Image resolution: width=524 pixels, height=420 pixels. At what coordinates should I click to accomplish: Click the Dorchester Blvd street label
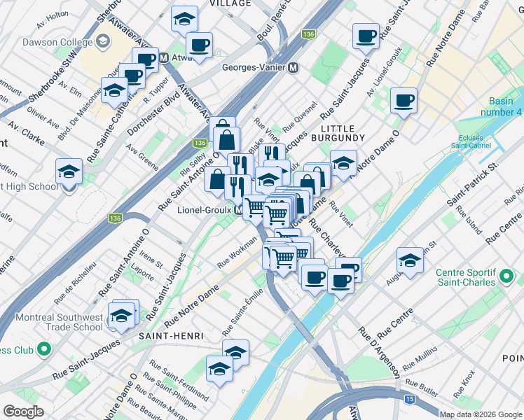[x=154, y=113]
